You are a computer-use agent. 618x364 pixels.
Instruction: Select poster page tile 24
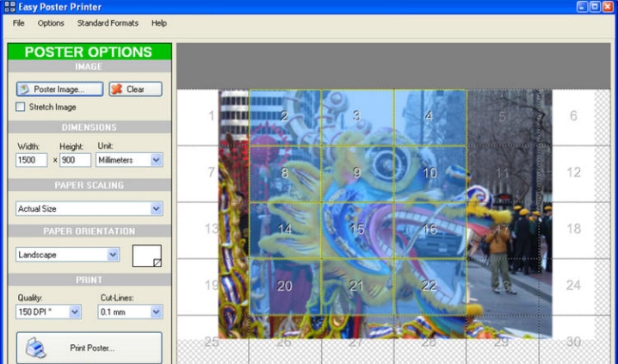pyautogui.click(x=574, y=287)
